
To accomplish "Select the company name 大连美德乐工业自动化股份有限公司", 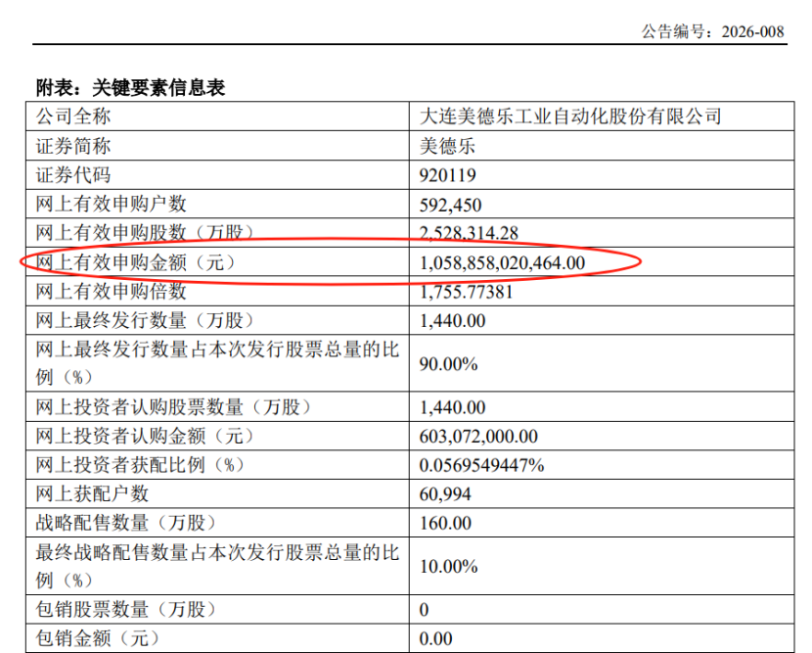I will pos(569,117).
